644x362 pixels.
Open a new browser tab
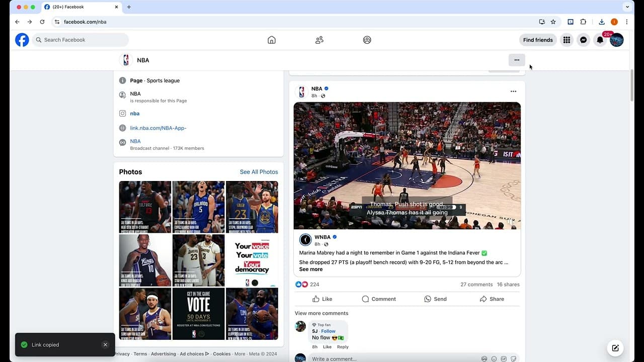tap(129, 7)
